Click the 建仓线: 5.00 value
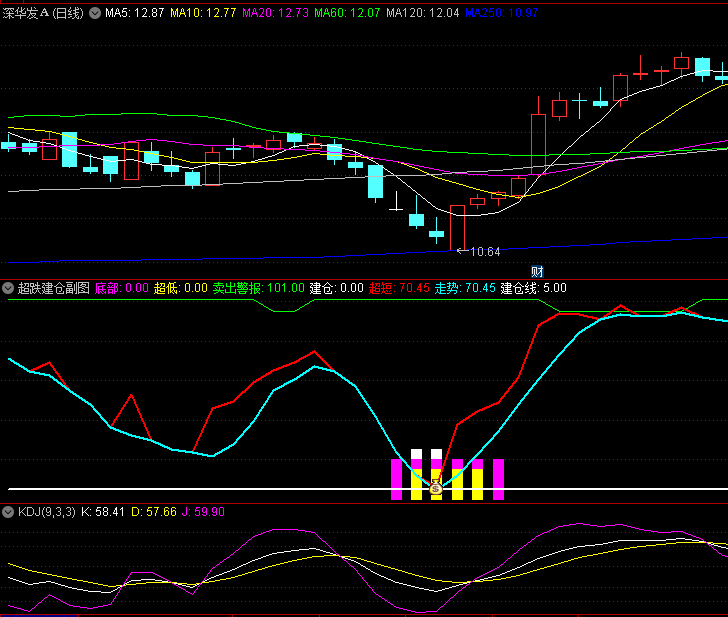This screenshot has width=728, height=617. coord(533,288)
